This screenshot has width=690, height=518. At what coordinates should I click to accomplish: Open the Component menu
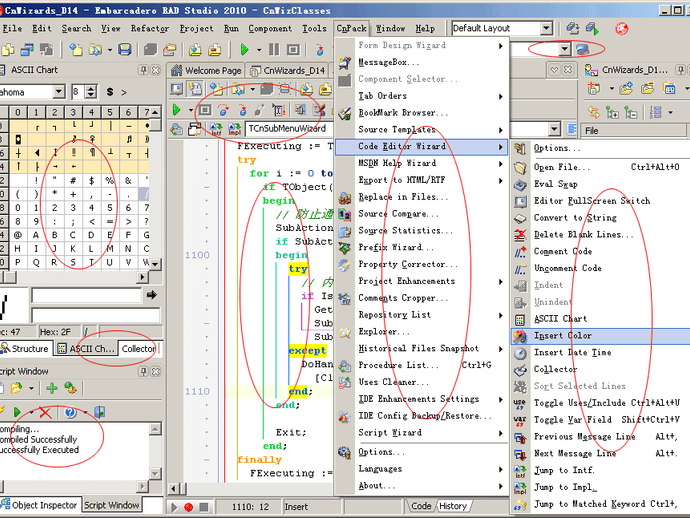pos(270,29)
